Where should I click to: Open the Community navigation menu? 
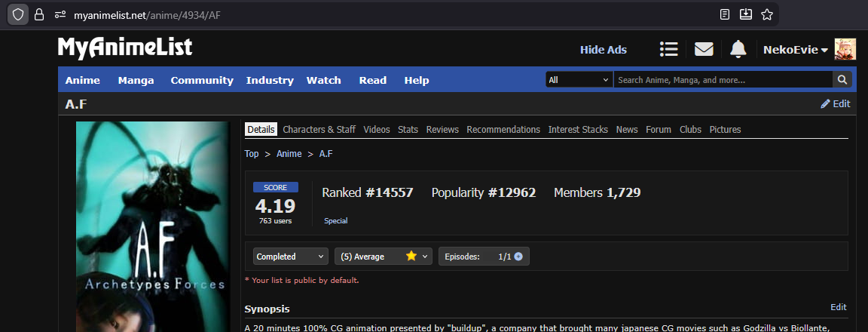pyautogui.click(x=202, y=81)
